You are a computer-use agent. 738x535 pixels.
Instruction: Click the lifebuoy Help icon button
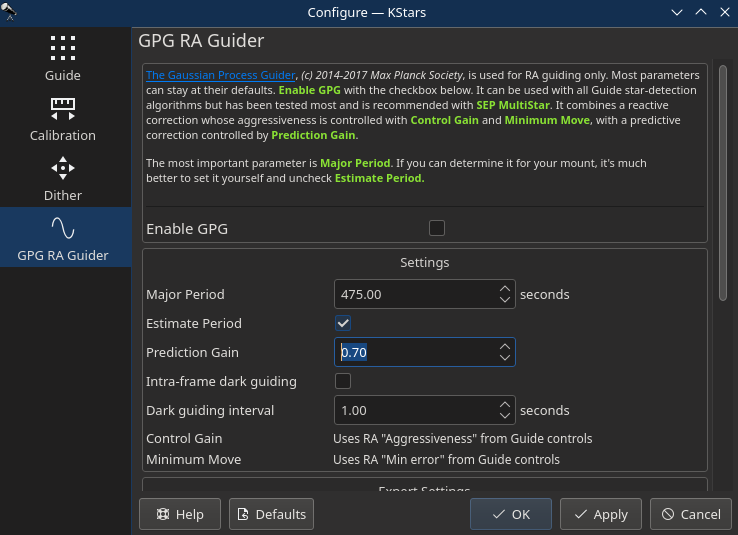click(163, 514)
